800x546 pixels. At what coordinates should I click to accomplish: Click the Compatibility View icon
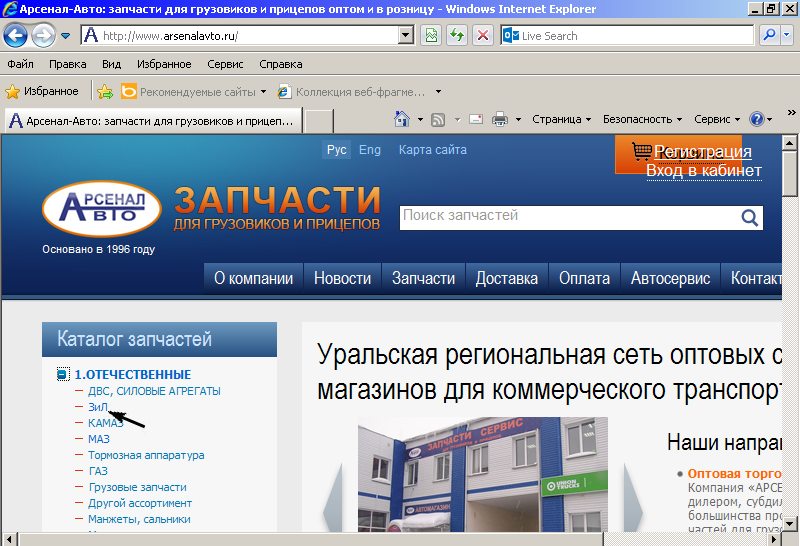[431, 35]
